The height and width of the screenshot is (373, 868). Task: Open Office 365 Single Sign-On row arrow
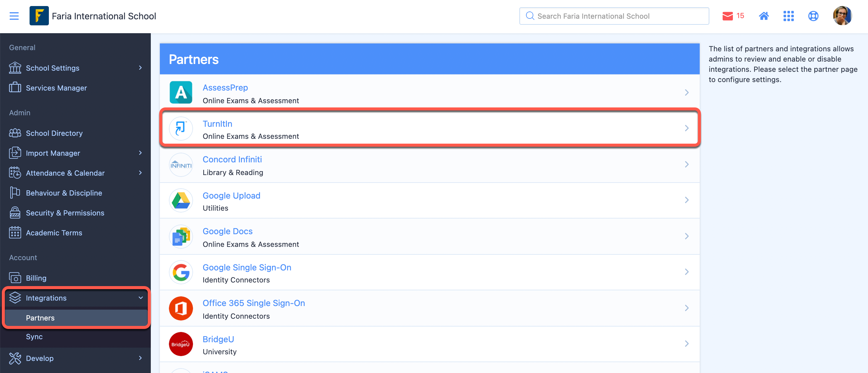click(x=687, y=308)
